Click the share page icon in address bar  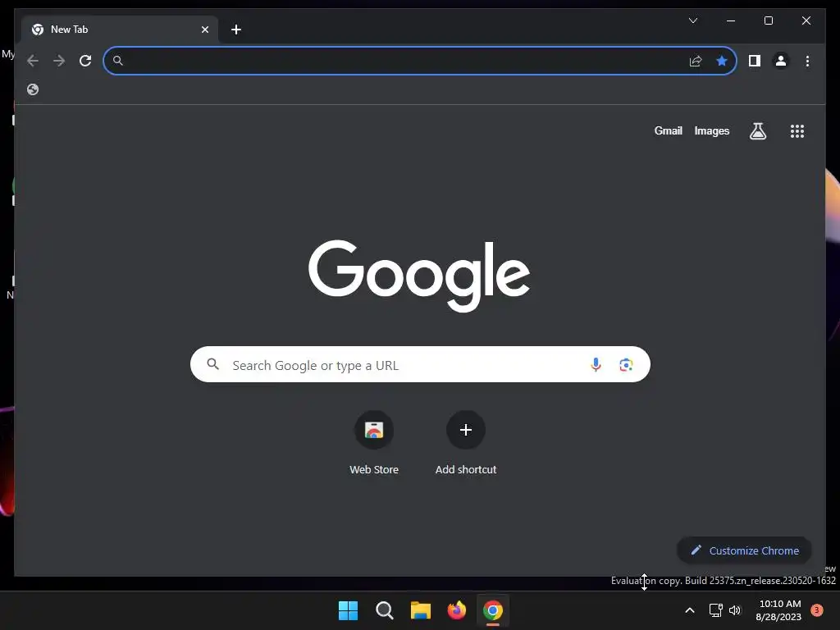coord(696,61)
